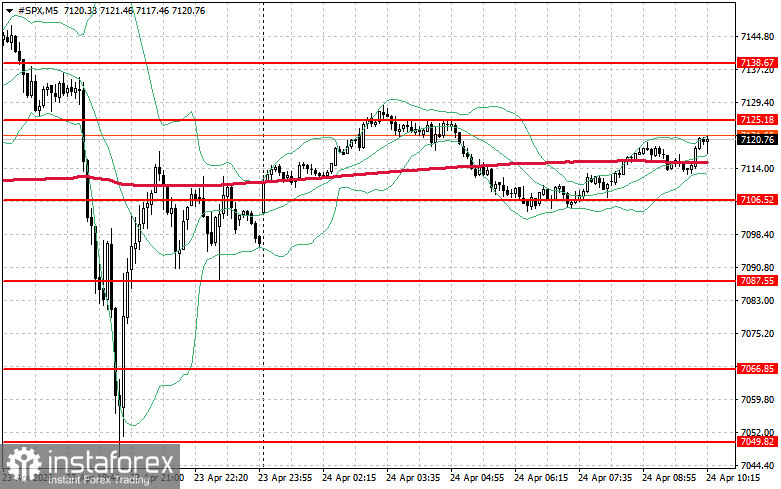Click the 7114.00 price scale value
The image size is (781, 489).
click(x=758, y=169)
